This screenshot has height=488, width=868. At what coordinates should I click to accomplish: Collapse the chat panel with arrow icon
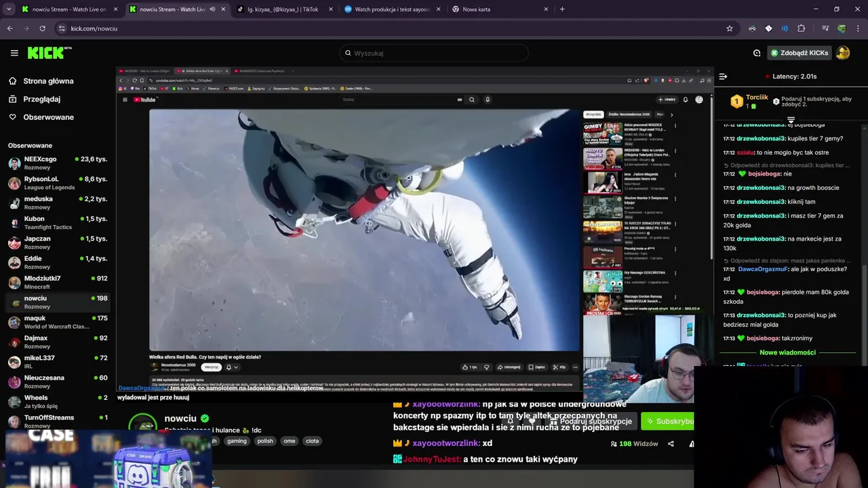(723, 77)
